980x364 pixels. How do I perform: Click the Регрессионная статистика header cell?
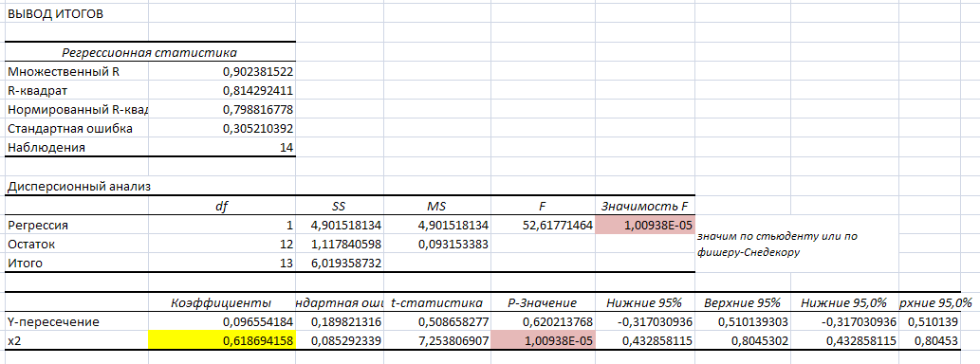(149, 52)
